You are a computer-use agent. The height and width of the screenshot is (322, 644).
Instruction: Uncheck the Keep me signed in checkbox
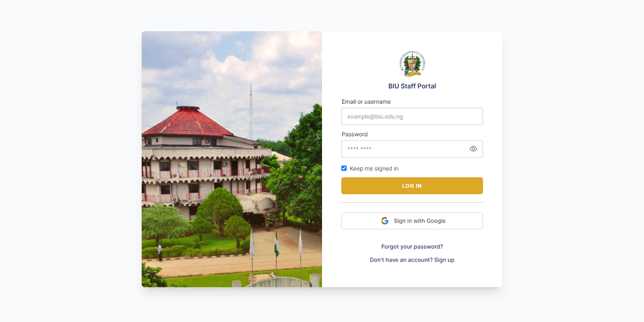344,169
